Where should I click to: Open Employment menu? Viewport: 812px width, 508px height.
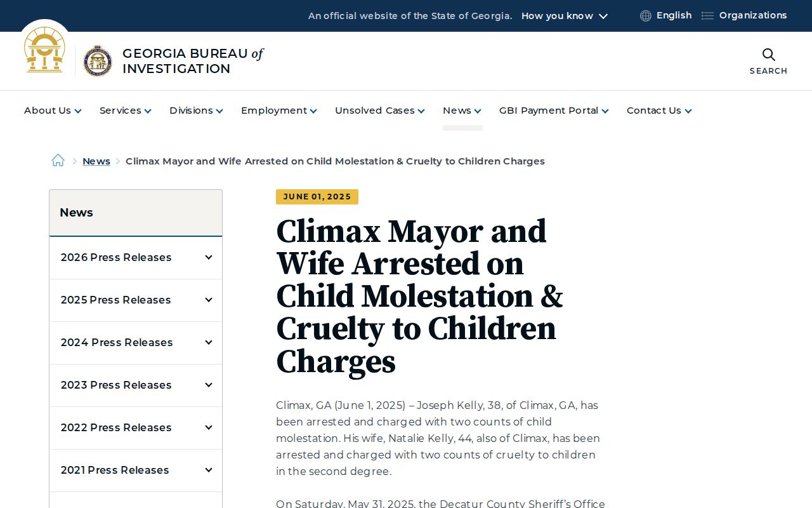(278, 110)
